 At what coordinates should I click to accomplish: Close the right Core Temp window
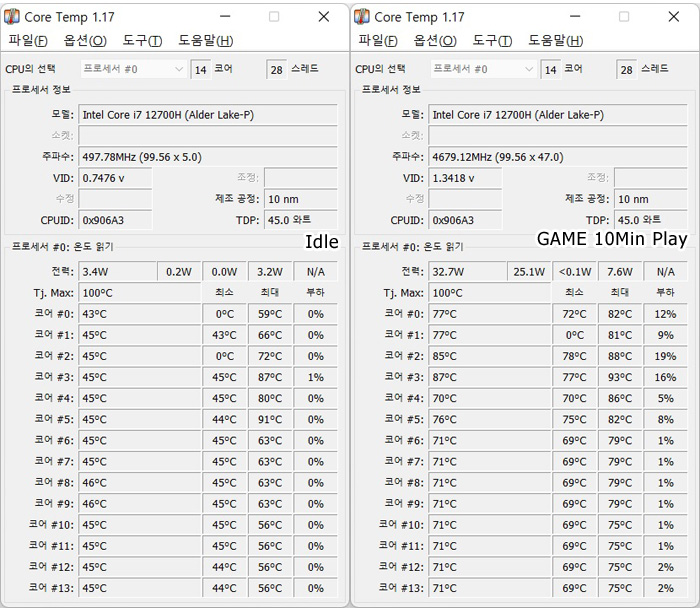tap(674, 17)
